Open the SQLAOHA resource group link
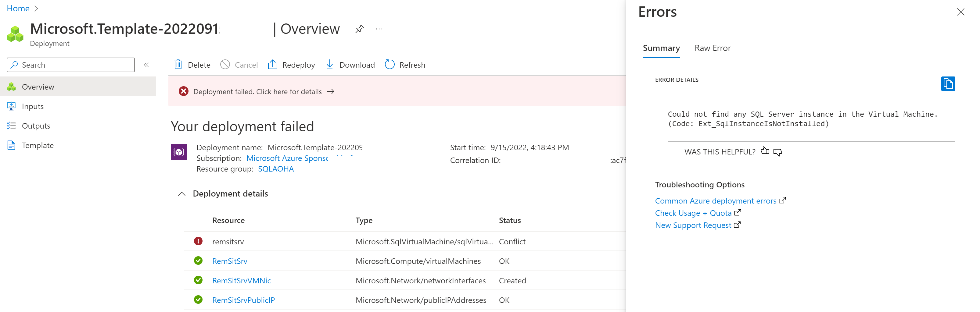 coord(276,169)
